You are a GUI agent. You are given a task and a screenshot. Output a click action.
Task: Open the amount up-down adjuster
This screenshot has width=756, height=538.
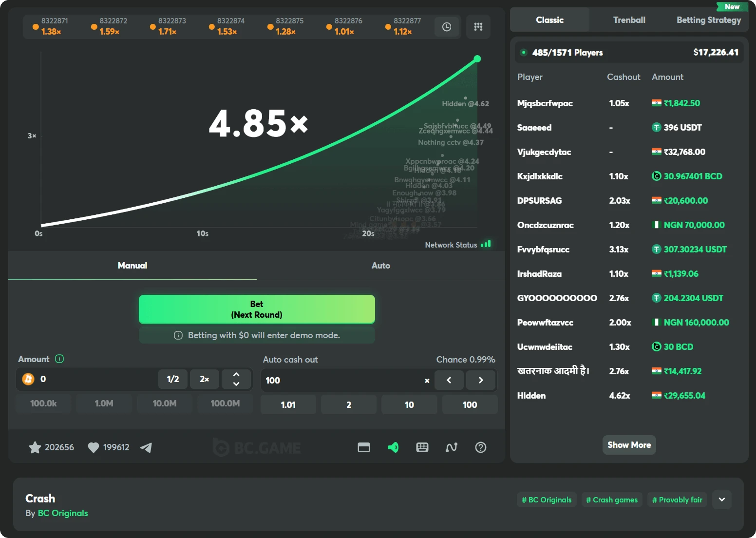click(x=236, y=379)
